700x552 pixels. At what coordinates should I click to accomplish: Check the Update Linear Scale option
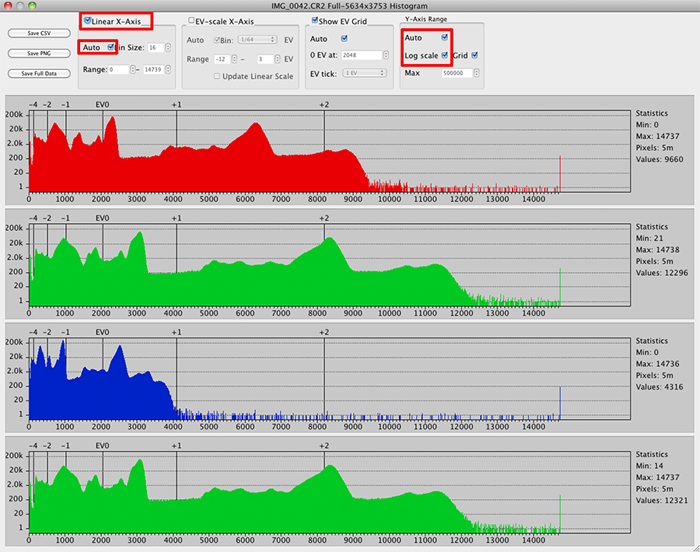click(217, 76)
